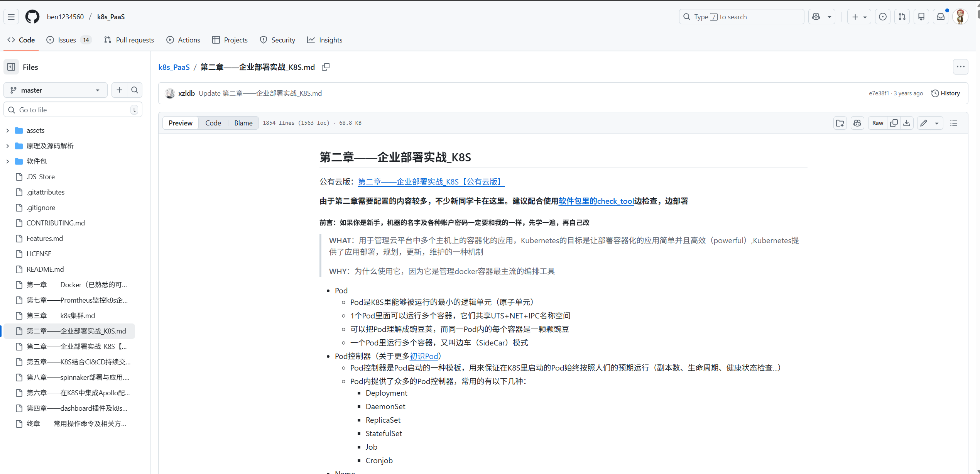Switch to Blame view
This screenshot has width=980, height=474.
click(x=243, y=123)
